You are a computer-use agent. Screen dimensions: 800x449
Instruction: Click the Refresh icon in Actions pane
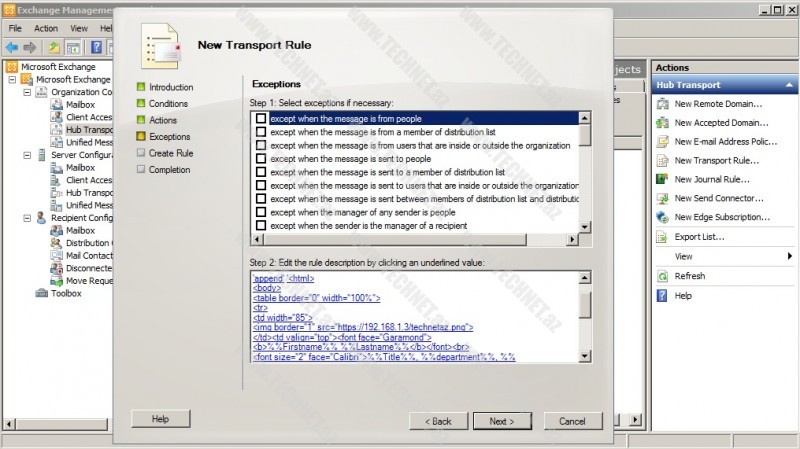pos(663,276)
